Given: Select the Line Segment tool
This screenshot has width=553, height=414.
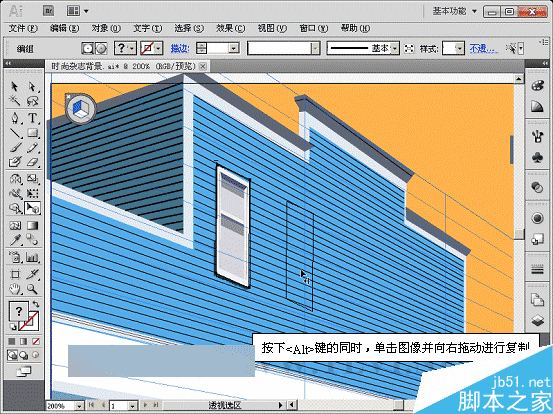Looking at the screenshot, I should (x=14, y=133).
